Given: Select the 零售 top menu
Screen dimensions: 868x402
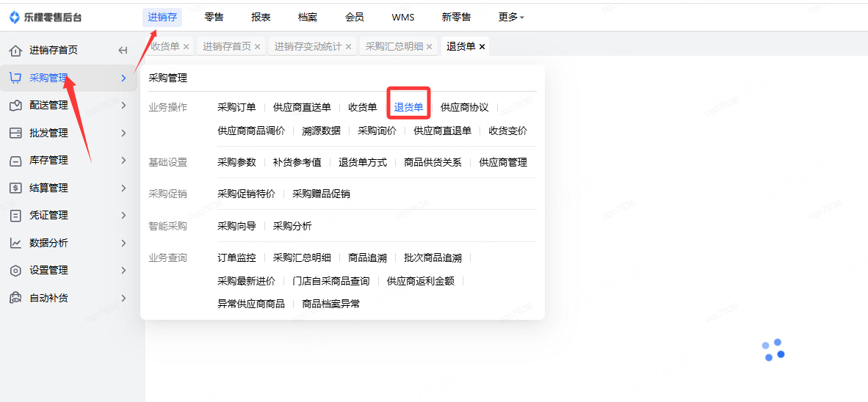Looking at the screenshot, I should 214,17.
